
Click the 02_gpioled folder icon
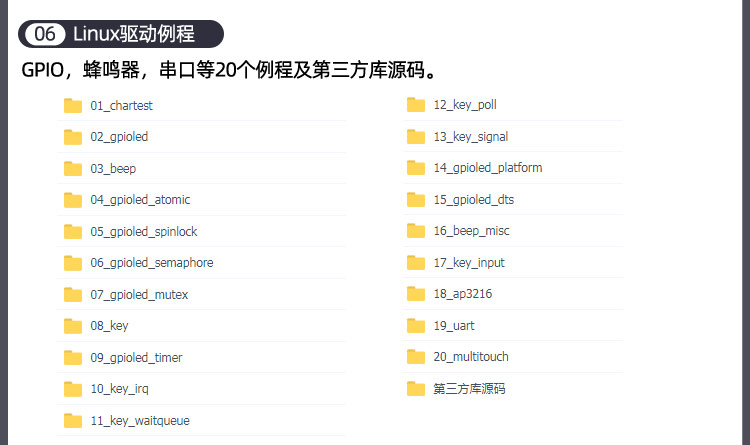click(x=73, y=137)
